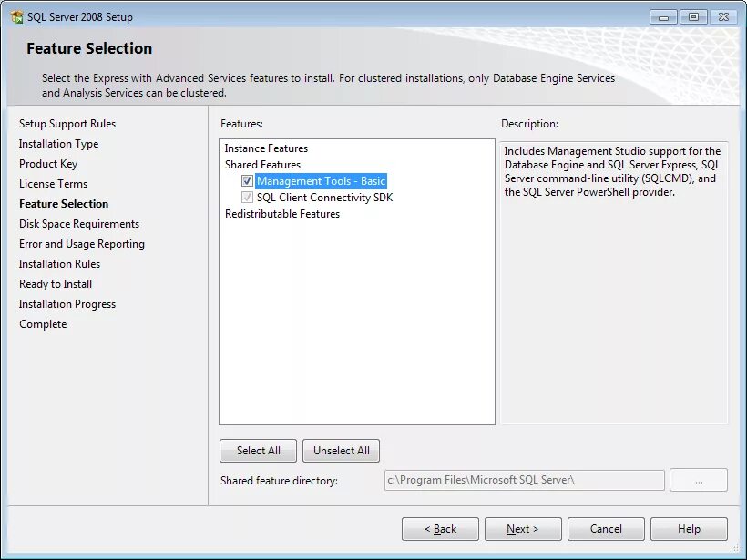Screen dimensions: 747x560
Task: Click the Unselect All button
Action: (341, 450)
